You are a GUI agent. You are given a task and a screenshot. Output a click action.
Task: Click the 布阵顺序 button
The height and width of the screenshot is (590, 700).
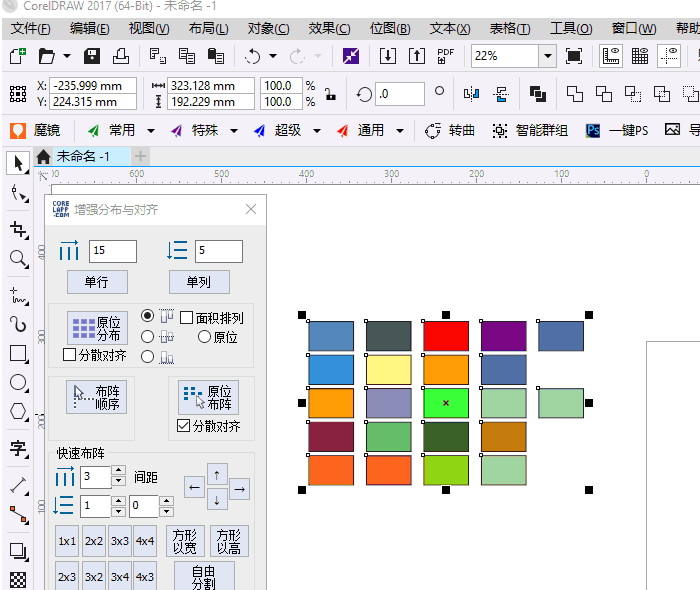pyautogui.click(x=96, y=397)
